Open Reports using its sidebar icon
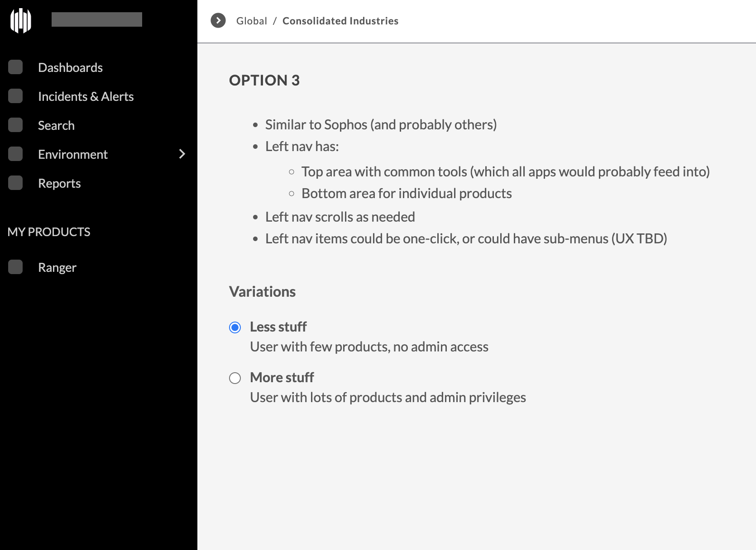756x550 pixels. (x=15, y=183)
